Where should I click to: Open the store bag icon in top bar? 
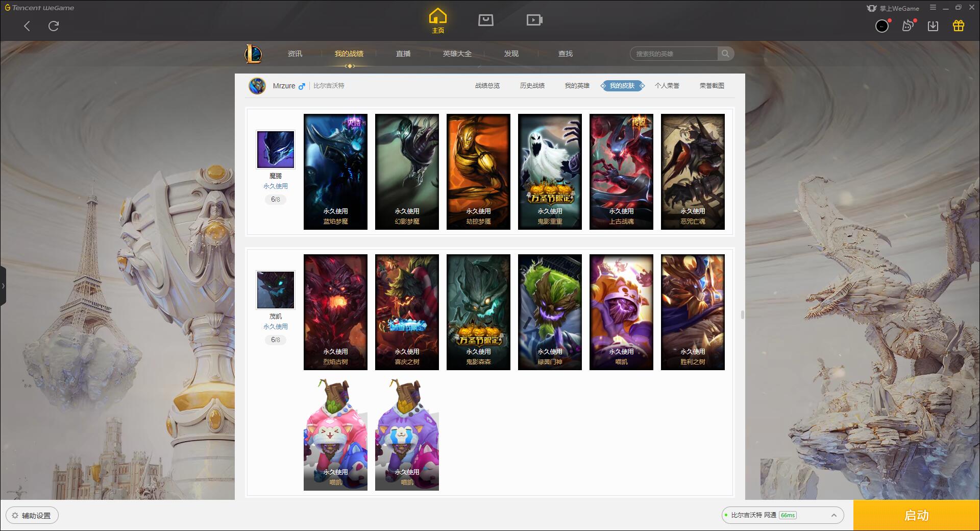486,20
